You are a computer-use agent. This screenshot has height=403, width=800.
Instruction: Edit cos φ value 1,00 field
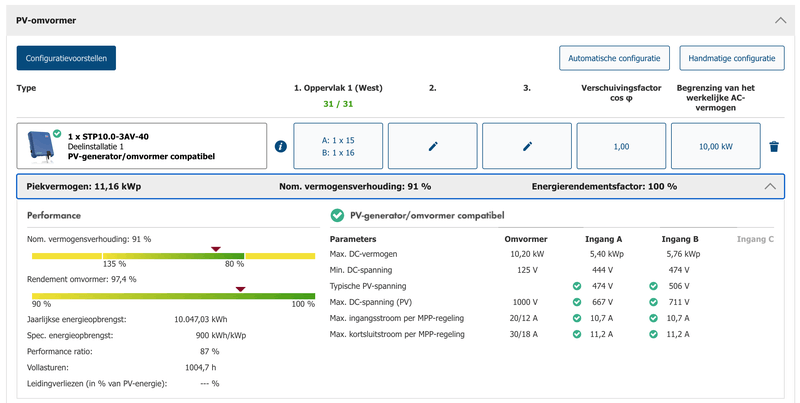coord(621,146)
